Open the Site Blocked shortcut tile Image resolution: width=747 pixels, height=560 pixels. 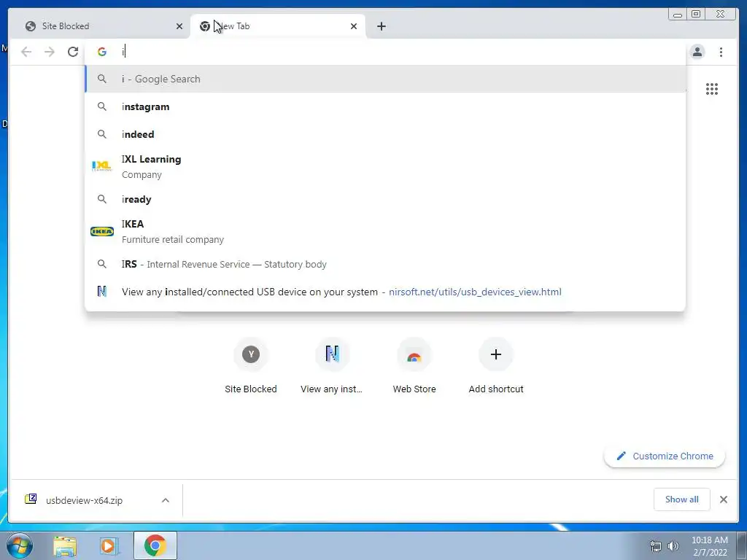[251, 366]
